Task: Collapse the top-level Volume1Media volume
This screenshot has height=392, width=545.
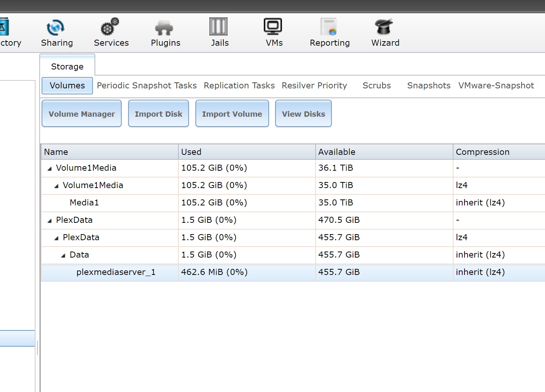Action: click(x=50, y=169)
